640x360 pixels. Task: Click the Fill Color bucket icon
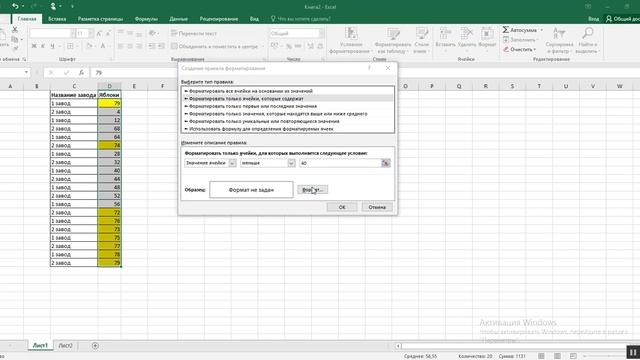89,46
